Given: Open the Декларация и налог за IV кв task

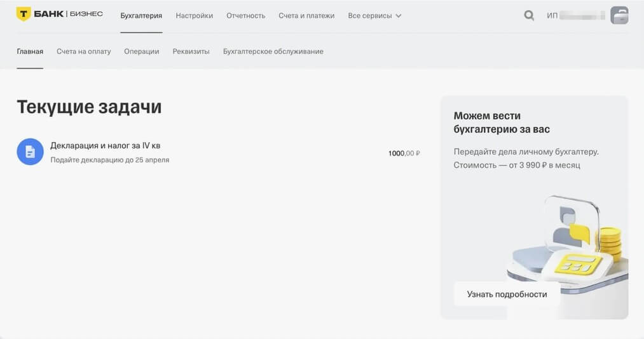Looking at the screenshot, I should 105,146.
